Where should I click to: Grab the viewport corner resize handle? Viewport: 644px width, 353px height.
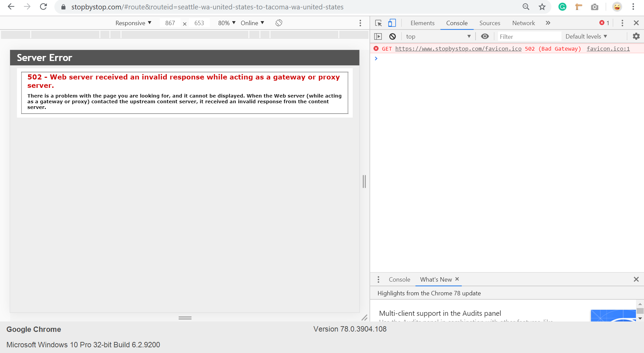click(364, 317)
